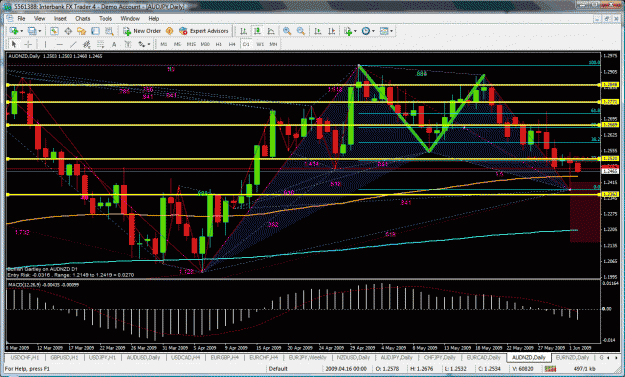Image resolution: width=625 pixels, height=377 pixels.
Task: Switch to the GBPUSD,H1 chart tab
Action: point(64,357)
